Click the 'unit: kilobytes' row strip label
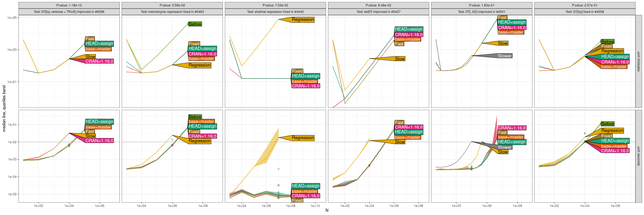The height and width of the screenshot is (215, 644). 639,62
